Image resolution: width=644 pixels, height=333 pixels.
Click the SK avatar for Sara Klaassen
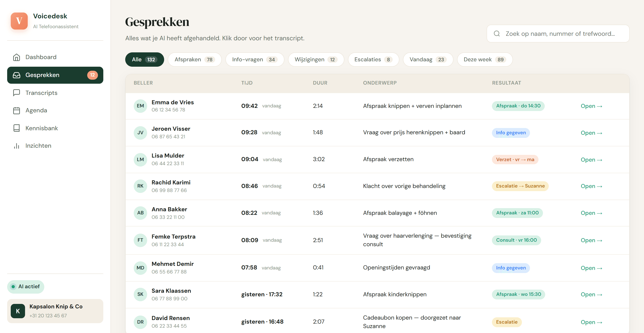tap(140, 295)
